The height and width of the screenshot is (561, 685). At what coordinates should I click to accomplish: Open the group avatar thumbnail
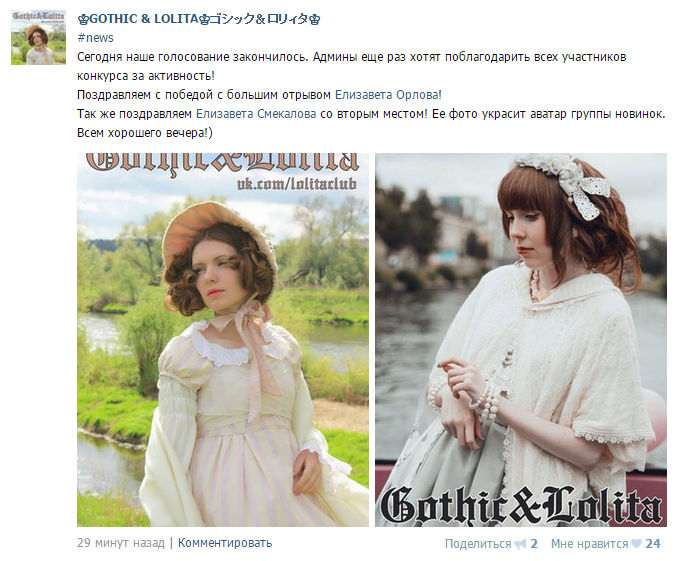pyautogui.click(x=38, y=38)
